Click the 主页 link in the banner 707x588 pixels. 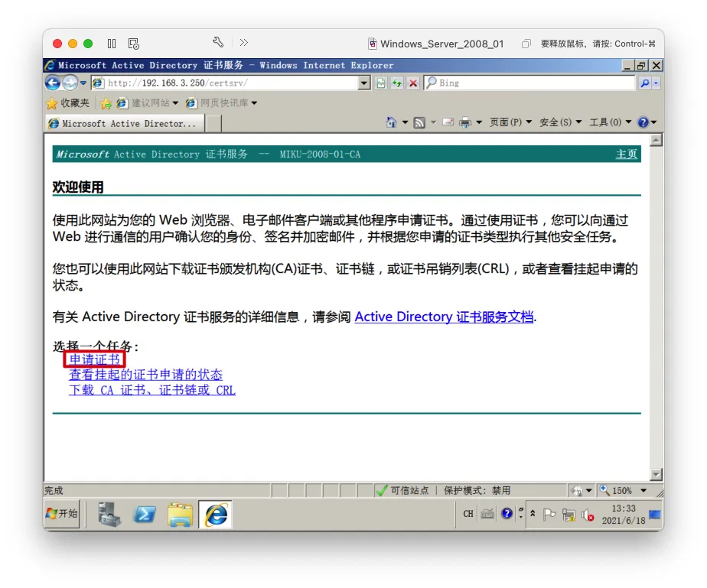pyautogui.click(x=627, y=154)
